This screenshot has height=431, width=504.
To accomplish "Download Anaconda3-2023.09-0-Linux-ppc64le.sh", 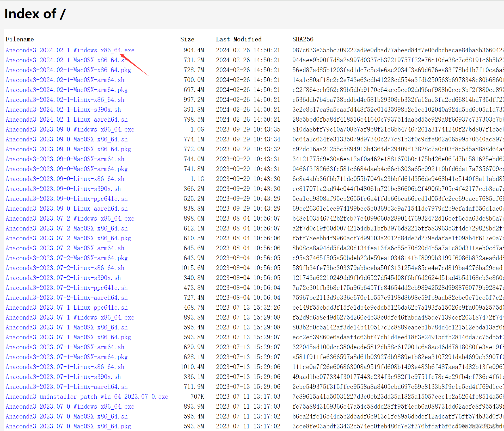I will click(x=67, y=199).
